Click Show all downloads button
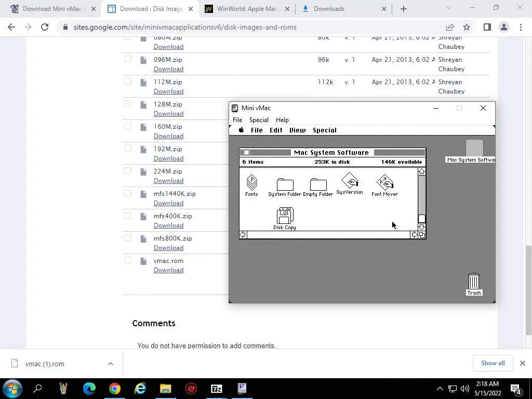Viewport: 532px width, 399px height. click(493, 363)
